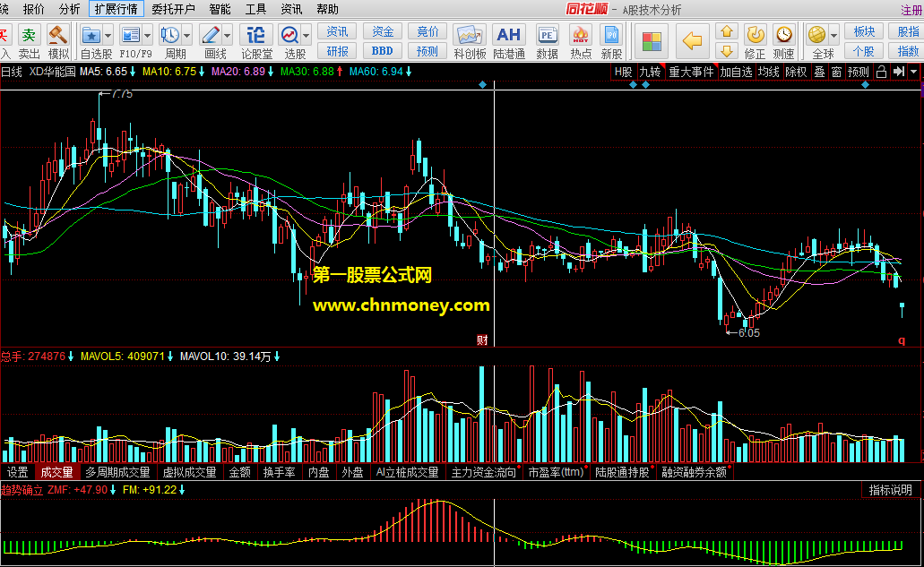Expand the 全球 globe dropdown arrow
Image resolution: width=924 pixels, height=567 pixels.
point(833,36)
